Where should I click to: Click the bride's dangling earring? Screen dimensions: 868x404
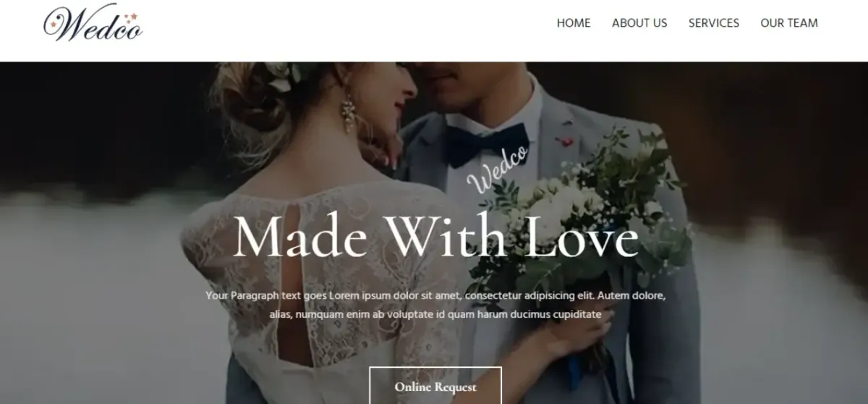tap(349, 112)
